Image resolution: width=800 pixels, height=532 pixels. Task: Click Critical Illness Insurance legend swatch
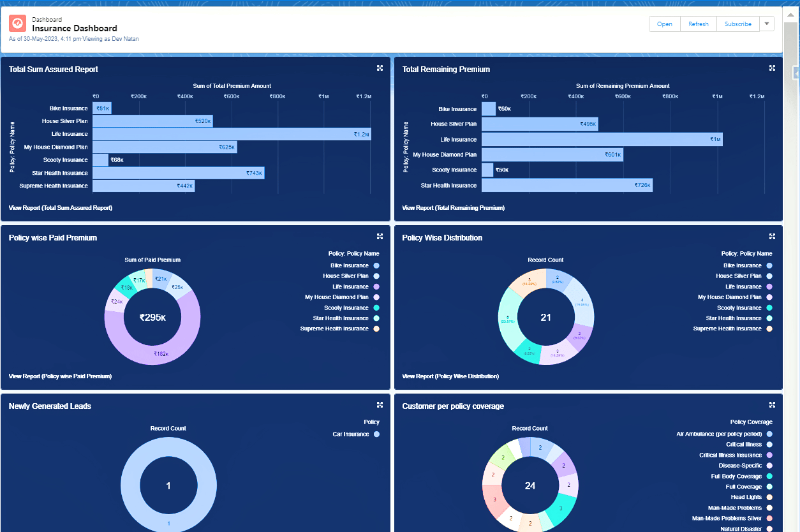coord(769,455)
